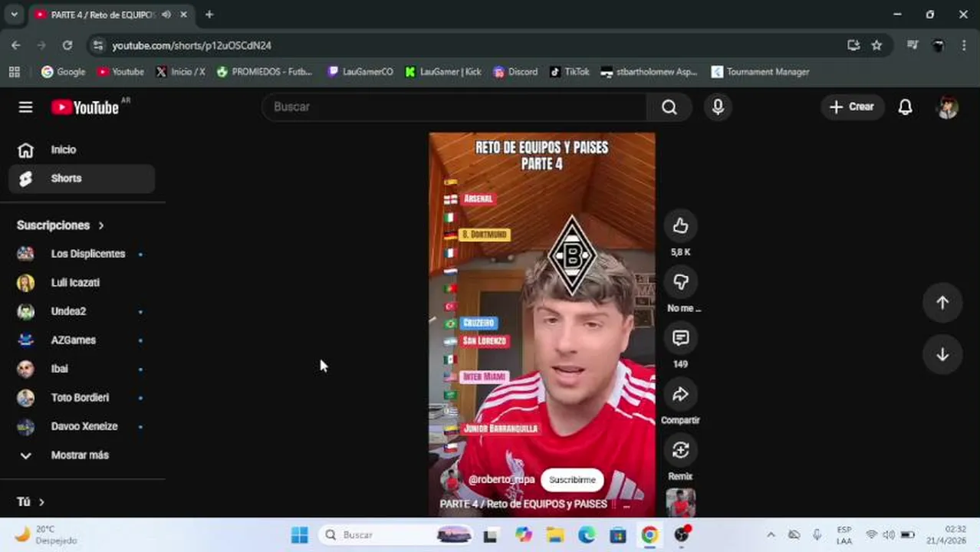Image resolution: width=980 pixels, height=552 pixels.
Task: Show hidden system tray icons
Action: pyautogui.click(x=771, y=534)
